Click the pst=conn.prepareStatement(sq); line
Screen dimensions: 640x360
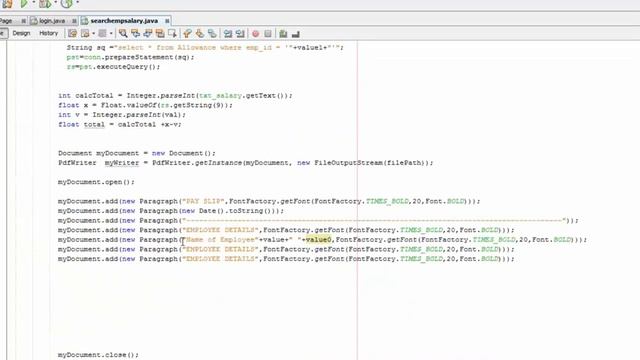(131, 57)
